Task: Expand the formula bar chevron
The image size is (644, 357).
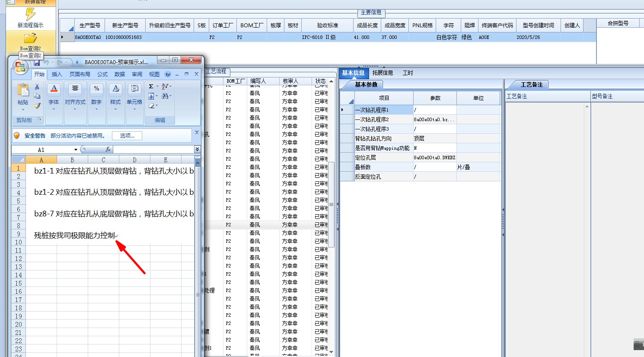Action: coord(197,149)
